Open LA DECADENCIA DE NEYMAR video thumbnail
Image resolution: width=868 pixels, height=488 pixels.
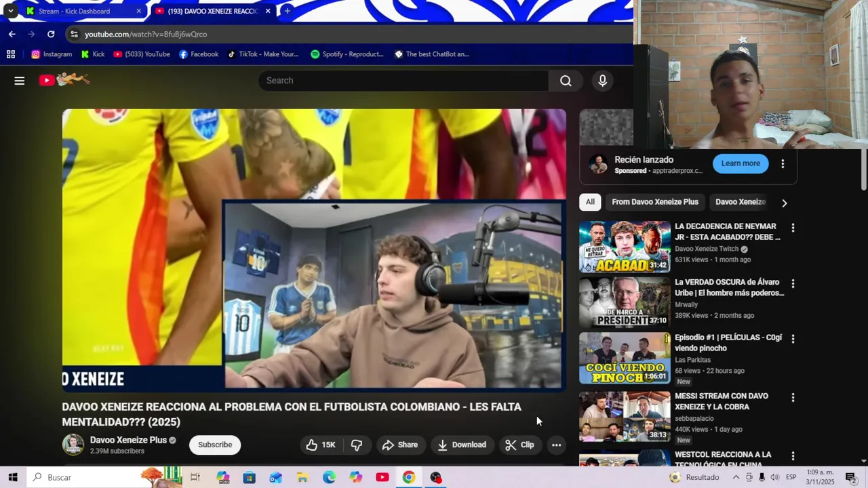click(x=625, y=247)
